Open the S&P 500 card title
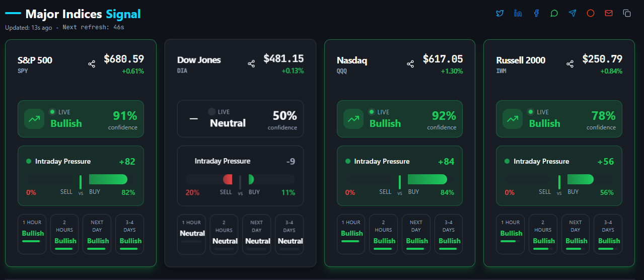The height and width of the screenshot is (280, 644). (x=35, y=60)
